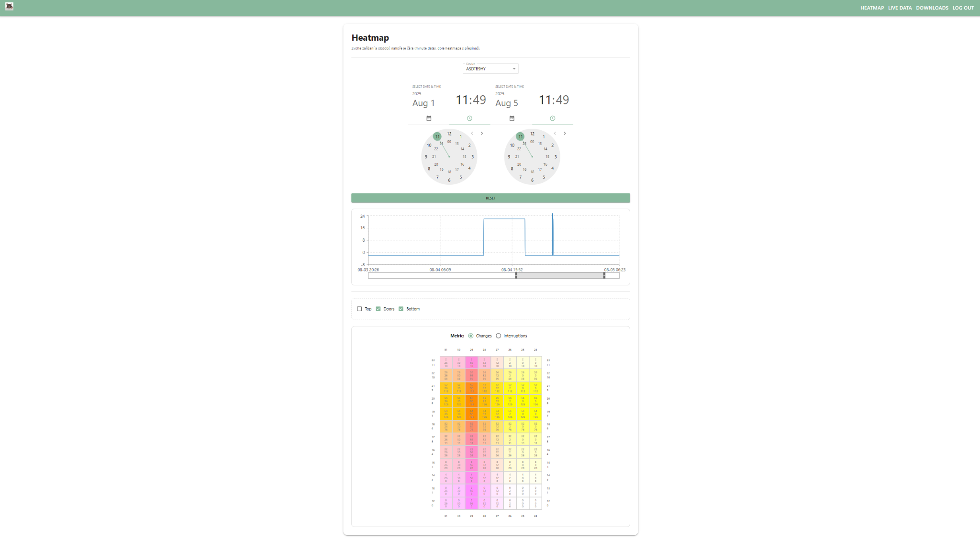Click heatmap cell at column 28, row 13
The height and width of the screenshot is (550, 980).
484,491
